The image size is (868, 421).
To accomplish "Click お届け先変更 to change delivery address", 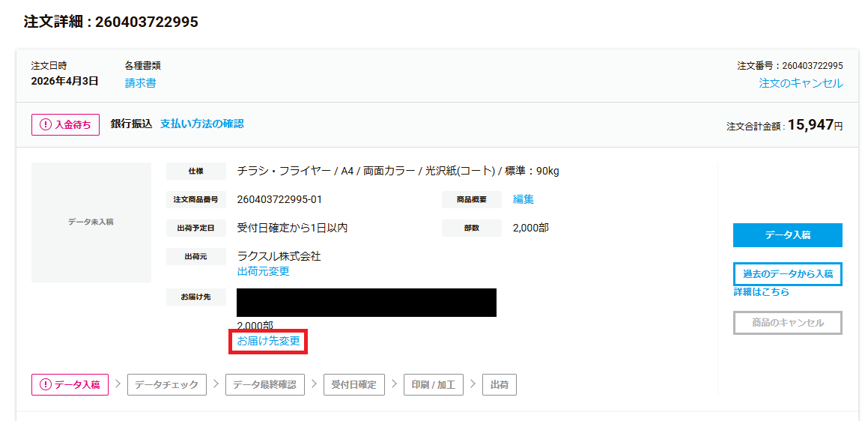I will click(268, 342).
